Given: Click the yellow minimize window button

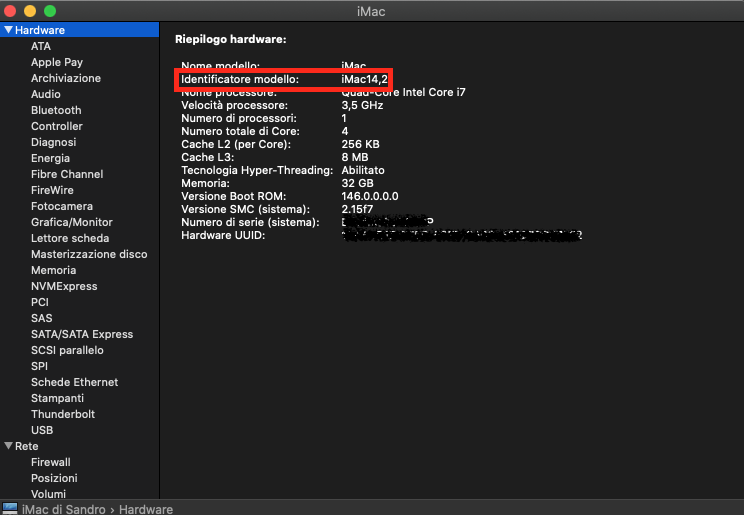Looking at the screenshot, I should pyautogui.click(x=30, y=10).
